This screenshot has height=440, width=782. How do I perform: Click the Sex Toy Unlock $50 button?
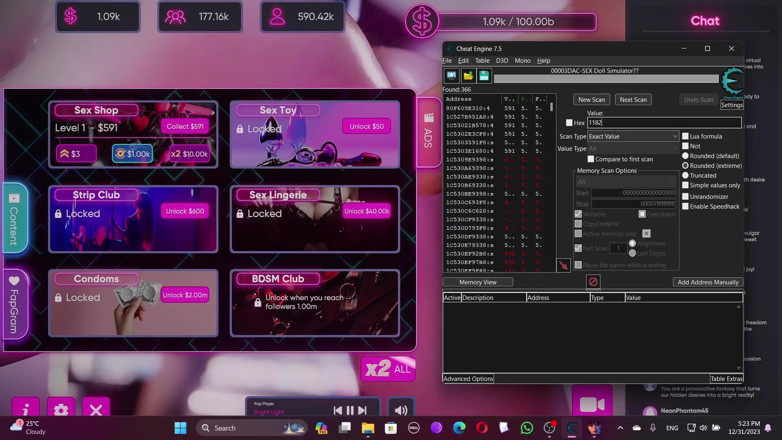coord(367,126)
